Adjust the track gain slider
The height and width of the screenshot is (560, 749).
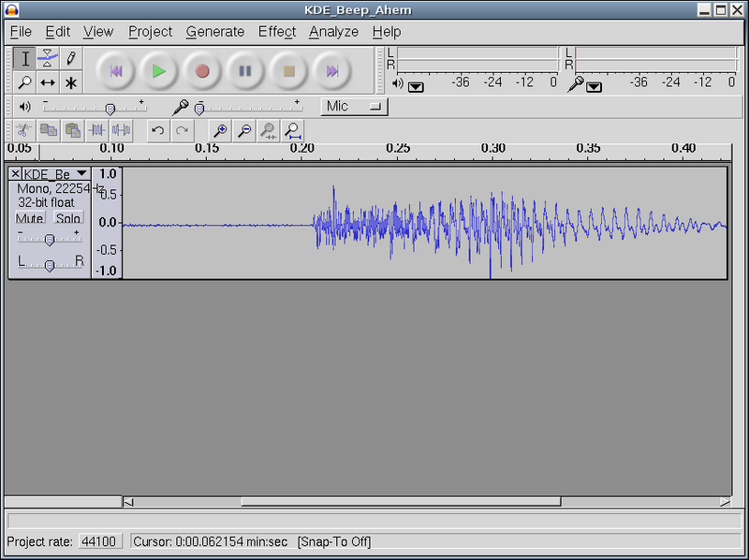point(50,239)
